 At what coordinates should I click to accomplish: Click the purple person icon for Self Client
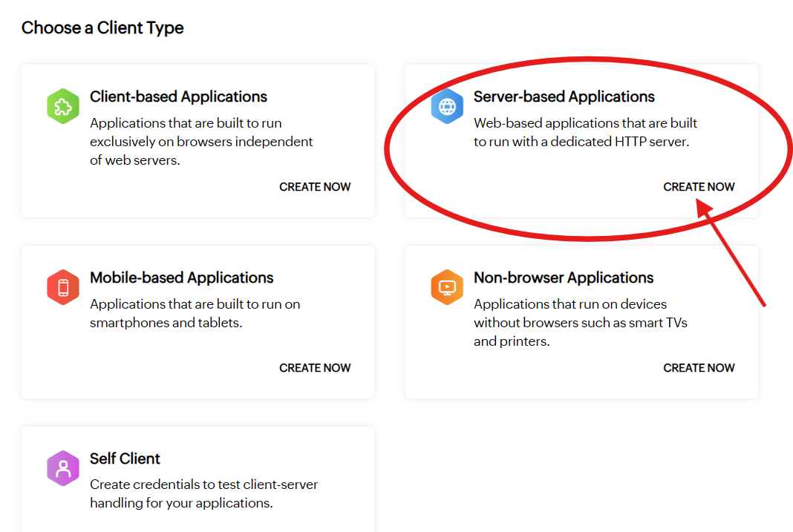(x=62, y=469)
